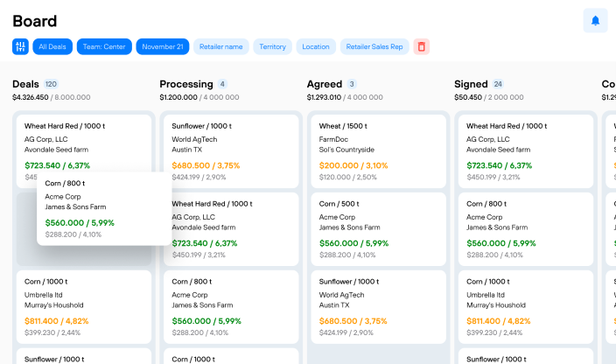Click the Deals total $4.326.450

(31, 97)
